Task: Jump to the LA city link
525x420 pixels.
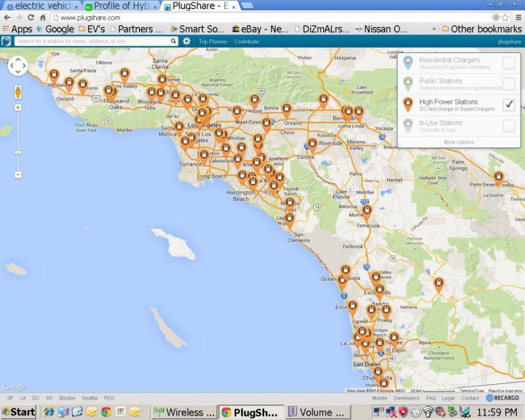Action: pyautogui.click(x=23, y=398)
